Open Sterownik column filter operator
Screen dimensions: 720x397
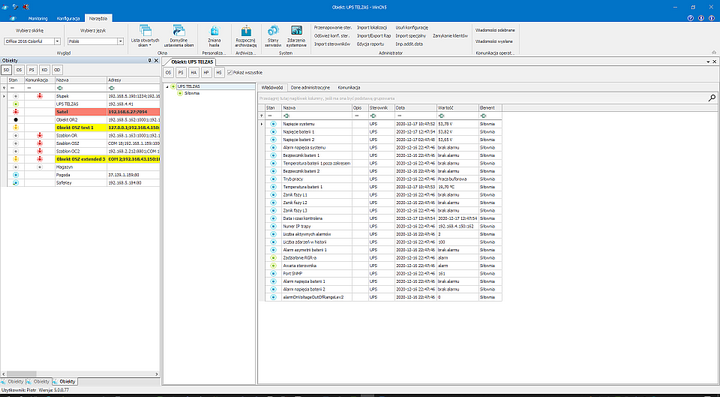(373, 116)
